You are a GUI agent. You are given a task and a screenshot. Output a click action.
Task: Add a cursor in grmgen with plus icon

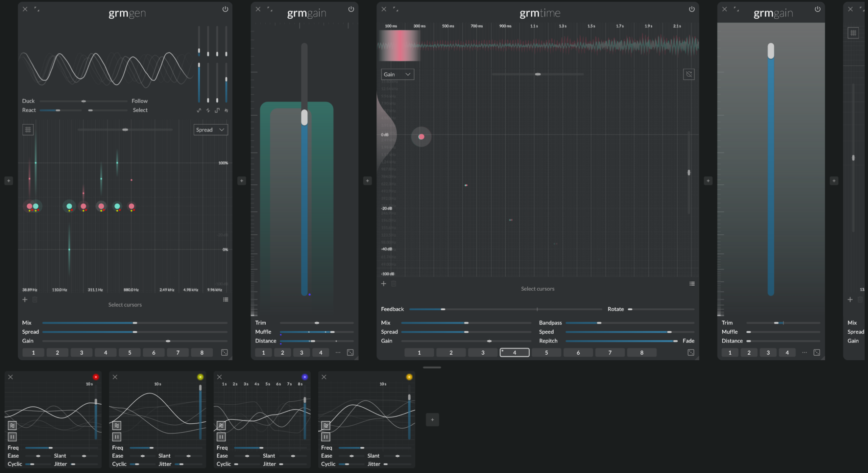pos(25,299)
